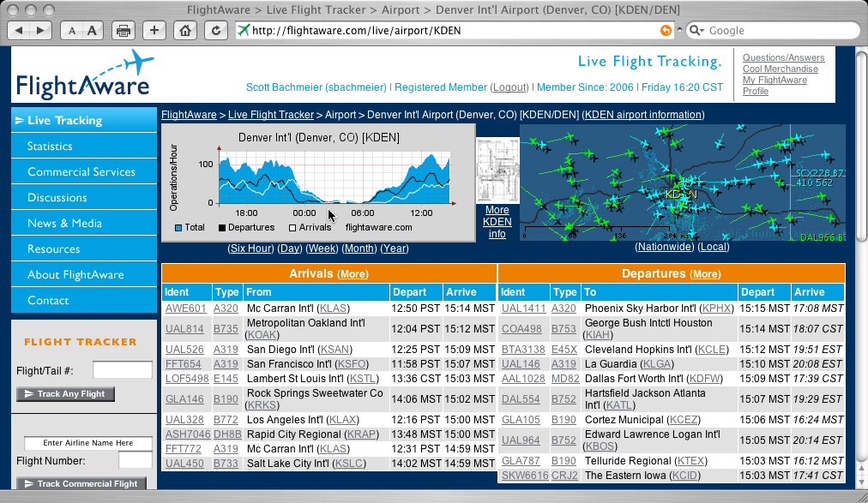Click the orange RSS icon in address bar

[666, 30]
